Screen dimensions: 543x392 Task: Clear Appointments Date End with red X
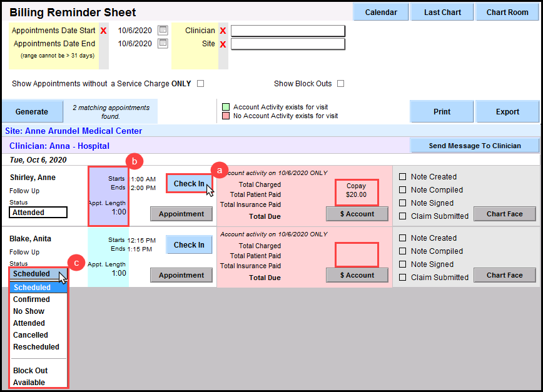103,44
